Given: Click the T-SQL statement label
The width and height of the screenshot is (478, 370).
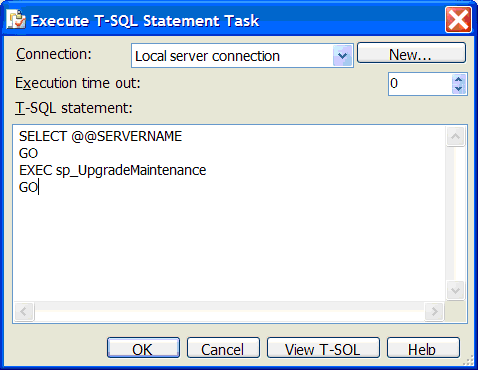Looking at the screenshot, I should coord(74,108).
